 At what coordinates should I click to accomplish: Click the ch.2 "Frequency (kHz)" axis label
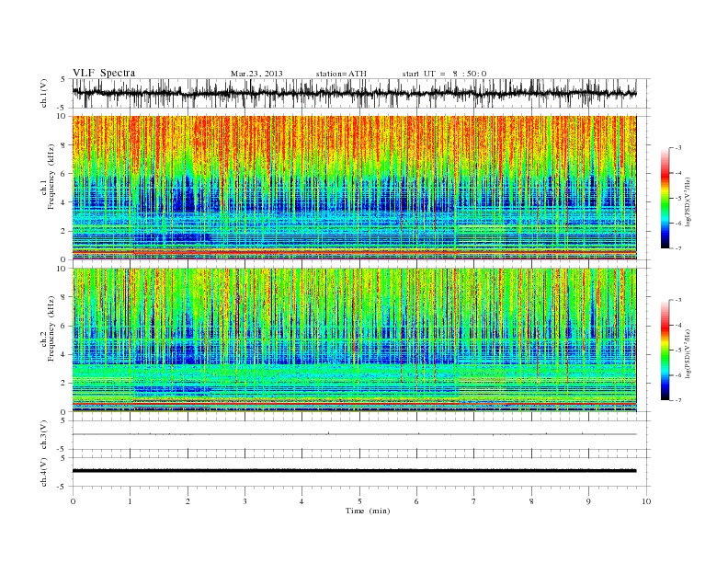pos(52,327)
